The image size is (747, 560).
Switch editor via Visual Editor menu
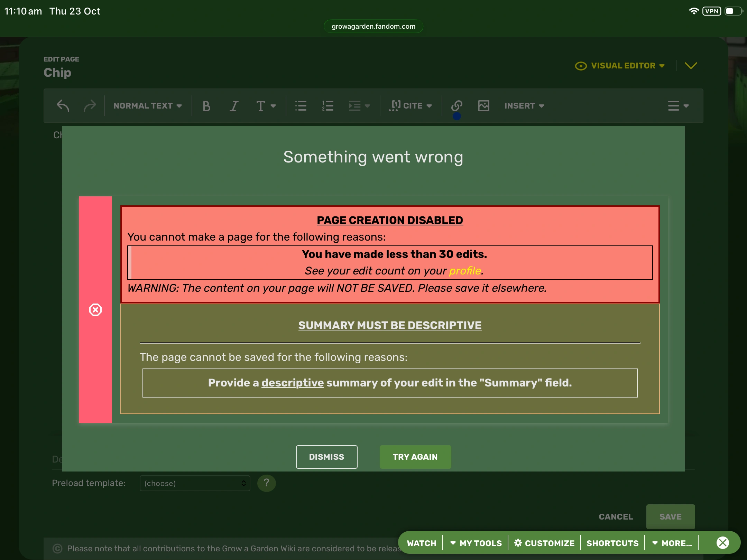click(x=620, y=66)
